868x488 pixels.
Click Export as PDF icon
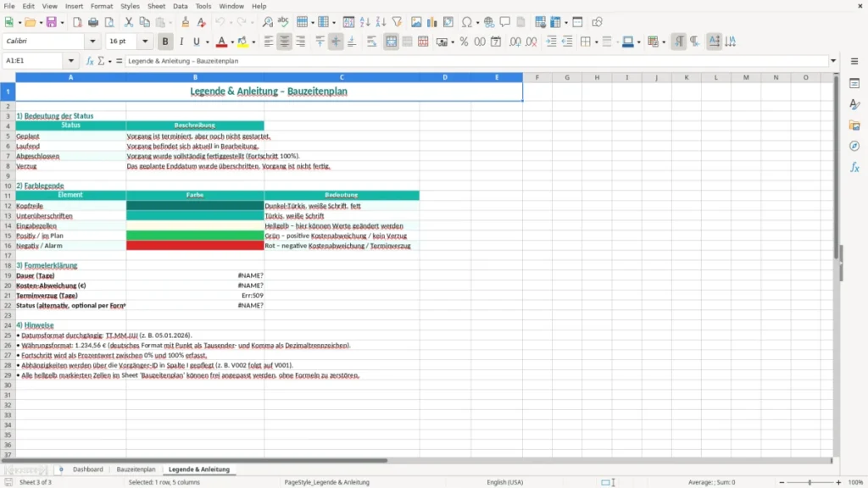(x=77, y=22)
